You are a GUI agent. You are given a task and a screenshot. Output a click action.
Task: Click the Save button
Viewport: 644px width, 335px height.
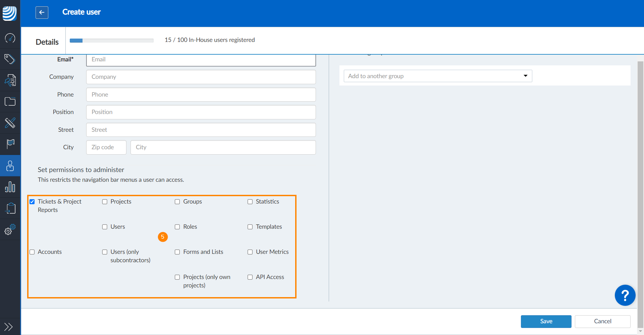[546, 321]
